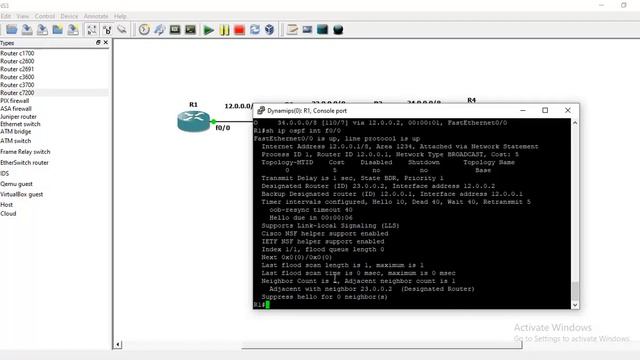This screenshot has width=640, height=360.
Task: Suspend all devices with yellow pause button
Action: (224, 30)
